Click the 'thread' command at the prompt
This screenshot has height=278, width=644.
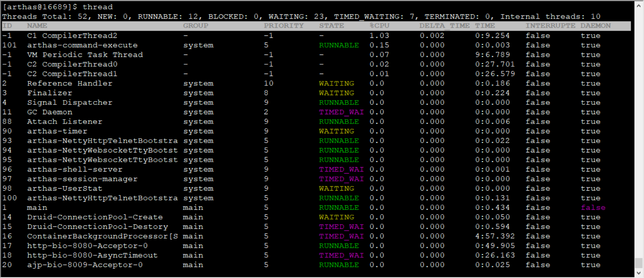98,7
